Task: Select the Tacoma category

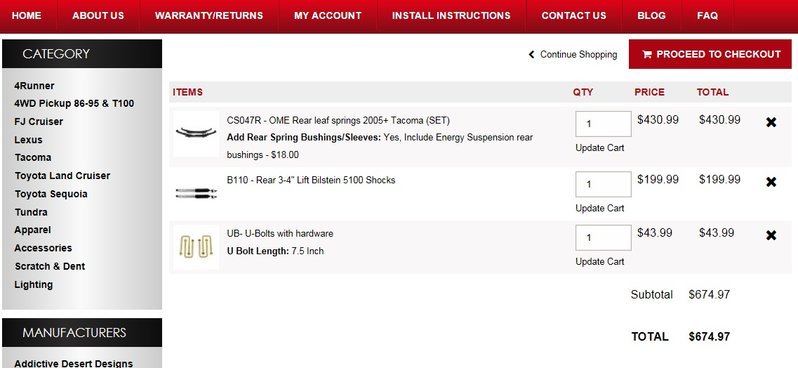Action: (33, 157)
